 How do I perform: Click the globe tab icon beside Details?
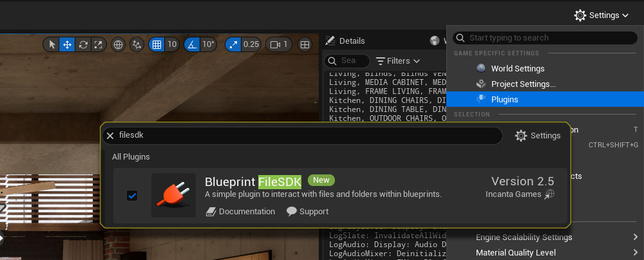435,41
